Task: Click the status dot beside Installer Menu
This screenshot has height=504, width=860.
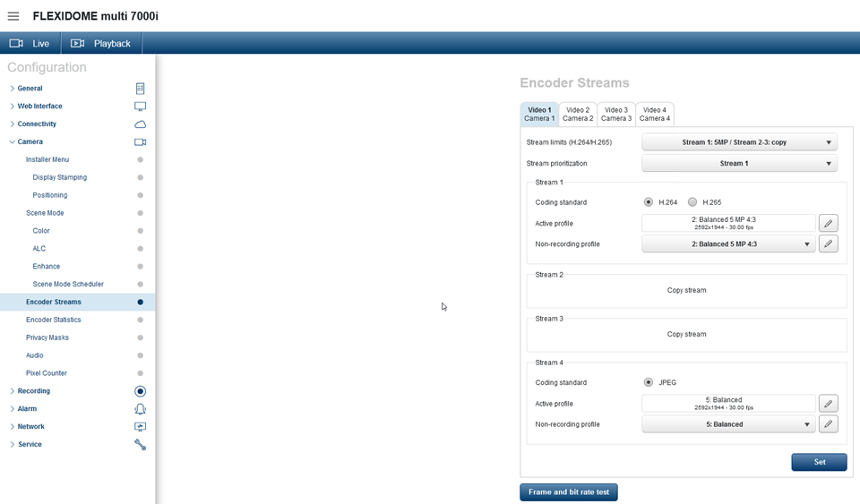Action: click(x=141, y=159)
